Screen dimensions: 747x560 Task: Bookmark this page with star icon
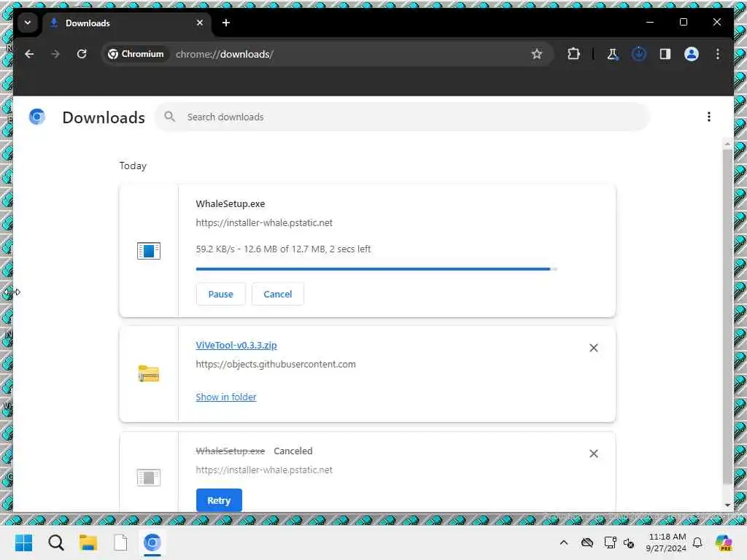click(536, 54)
